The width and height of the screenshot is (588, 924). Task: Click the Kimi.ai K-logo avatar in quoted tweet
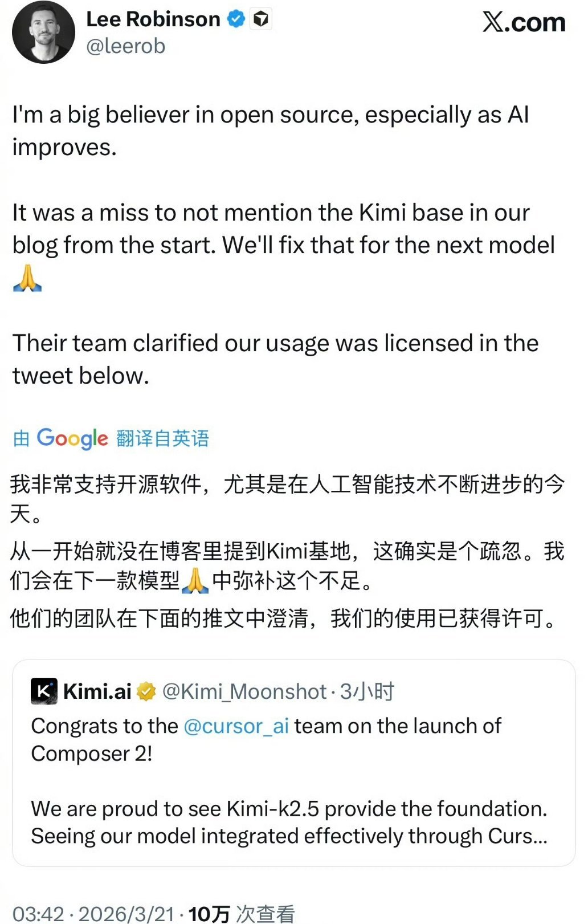coord(43,690)
